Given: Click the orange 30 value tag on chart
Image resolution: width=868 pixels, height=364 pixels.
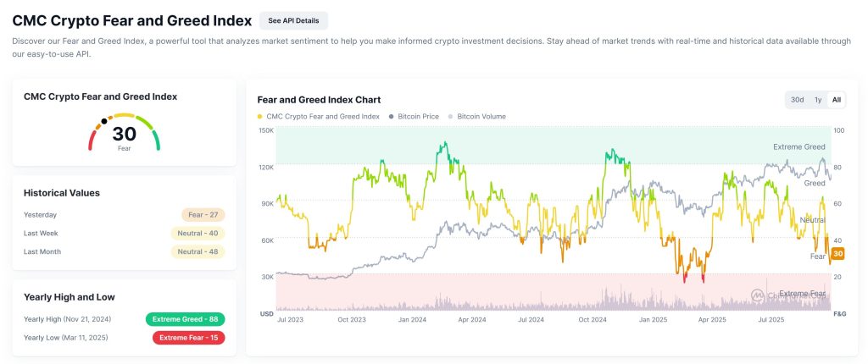Looking at the screenshot, I should (837, 254).
